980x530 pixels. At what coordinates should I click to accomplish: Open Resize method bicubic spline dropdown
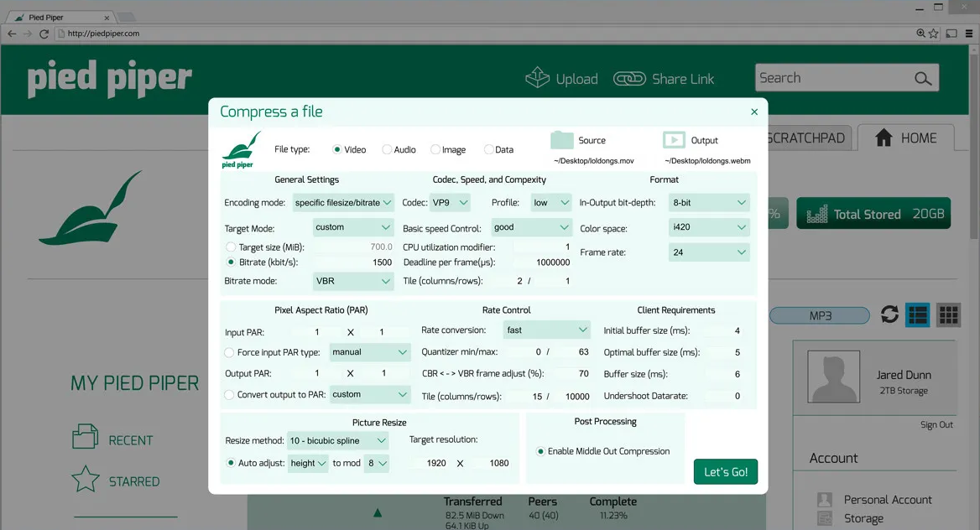coord(338,441)
